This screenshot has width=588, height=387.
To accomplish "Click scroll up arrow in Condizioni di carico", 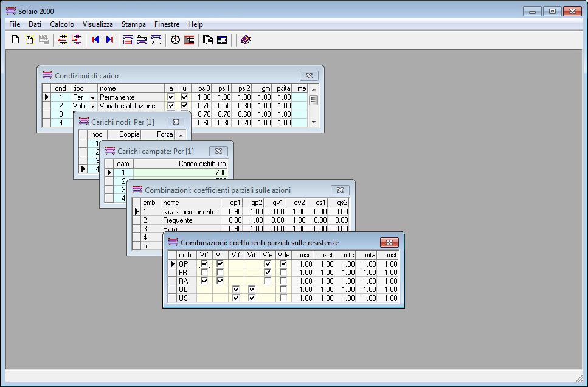I will [x=314, y=89].
